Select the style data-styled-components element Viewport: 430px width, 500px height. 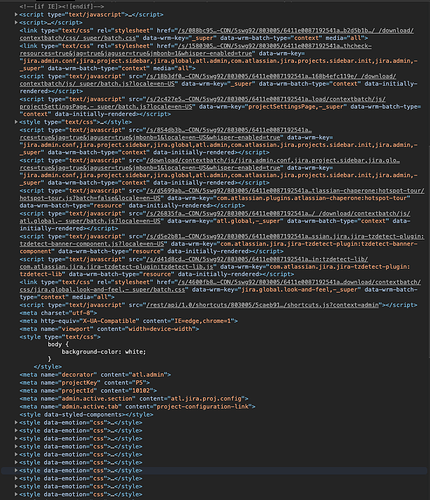86,415
